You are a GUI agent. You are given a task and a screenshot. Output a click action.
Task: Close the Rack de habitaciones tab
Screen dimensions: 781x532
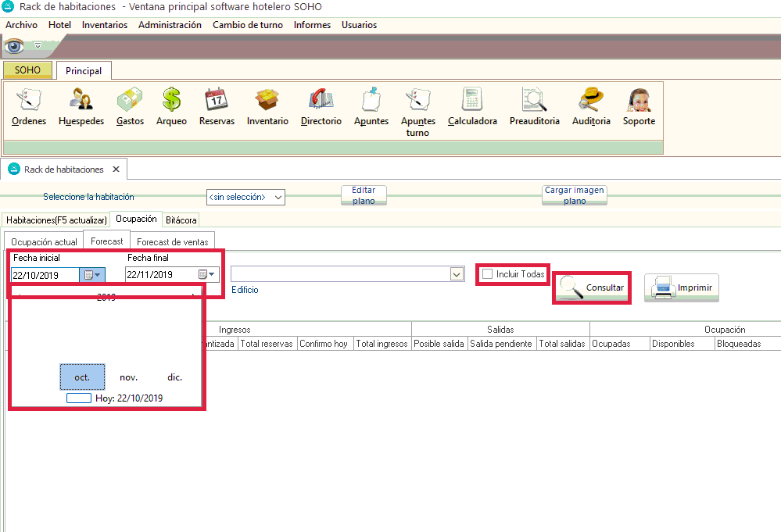tap(116, 170)
